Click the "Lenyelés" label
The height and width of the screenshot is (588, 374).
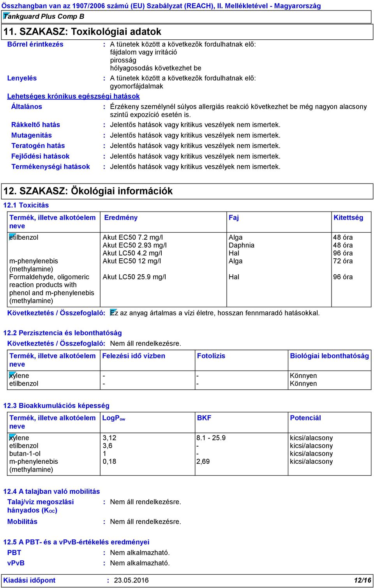click(22, 78)
